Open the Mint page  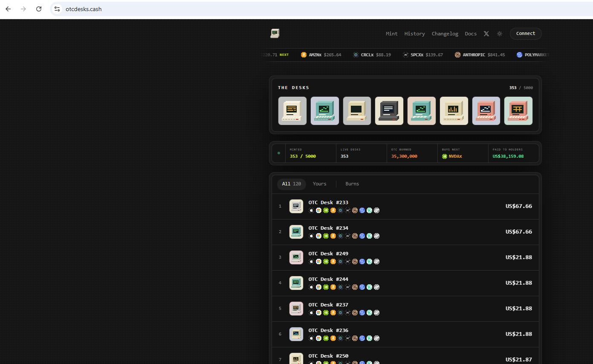(x=392, y=34)
